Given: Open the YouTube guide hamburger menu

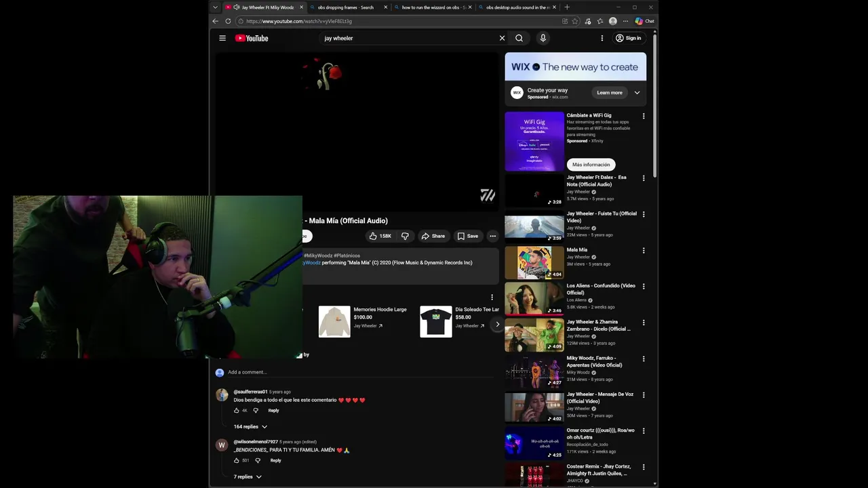Looking at the screenshot, I should coord(222,38).
